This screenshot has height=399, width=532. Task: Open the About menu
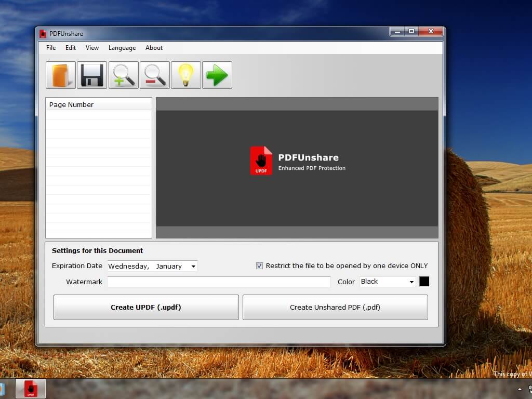click(x=154, y=48)
